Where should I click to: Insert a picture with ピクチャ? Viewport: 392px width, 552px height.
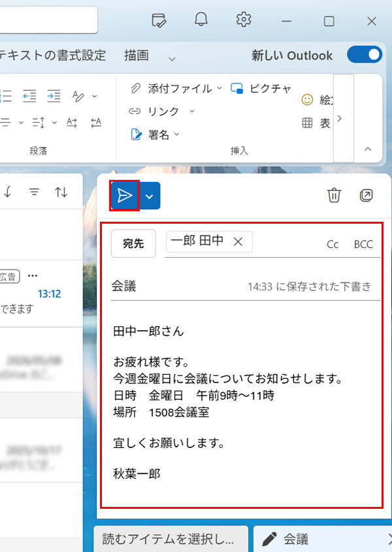click(x=261, y=88)
